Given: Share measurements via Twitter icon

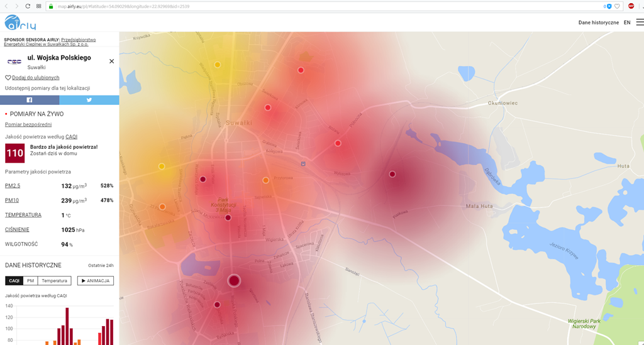Looking at the screenshot, I should (89, 100).
